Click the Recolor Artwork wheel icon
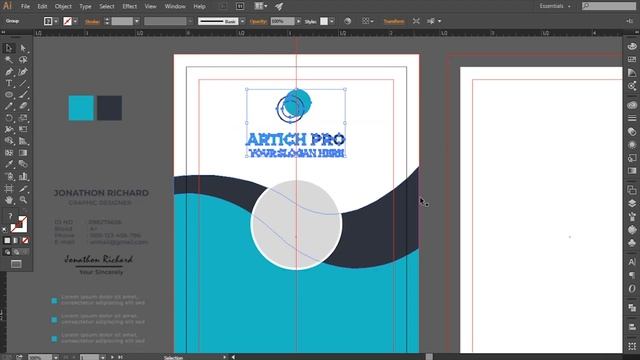640x360 pixels. [347, 21]
